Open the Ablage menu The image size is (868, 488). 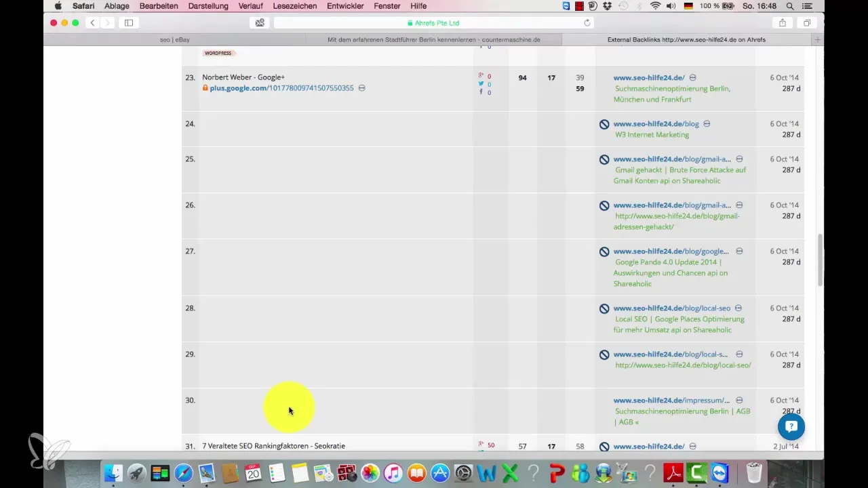117,6
